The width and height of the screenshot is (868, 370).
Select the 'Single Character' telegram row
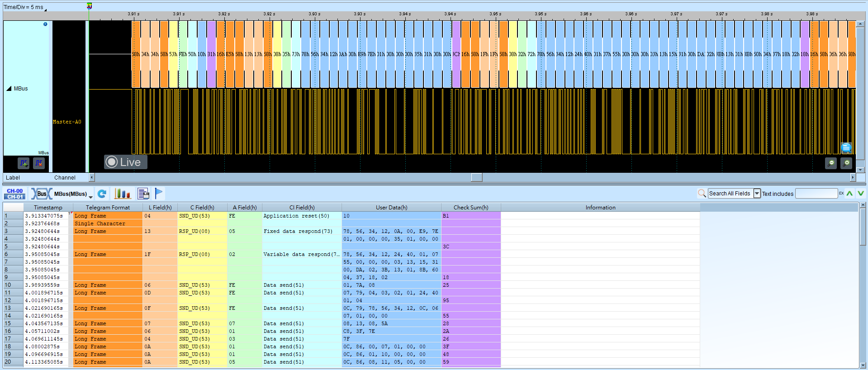(x=100, y=223)
